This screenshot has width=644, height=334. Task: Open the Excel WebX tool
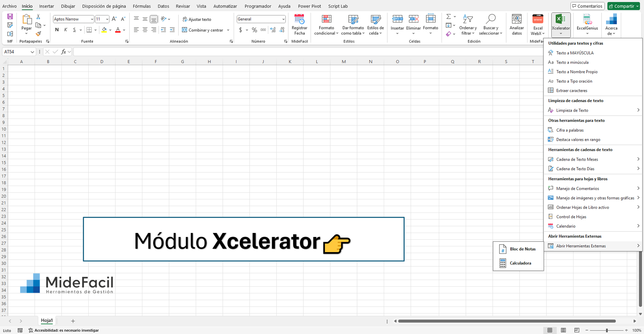click(537, 25)
